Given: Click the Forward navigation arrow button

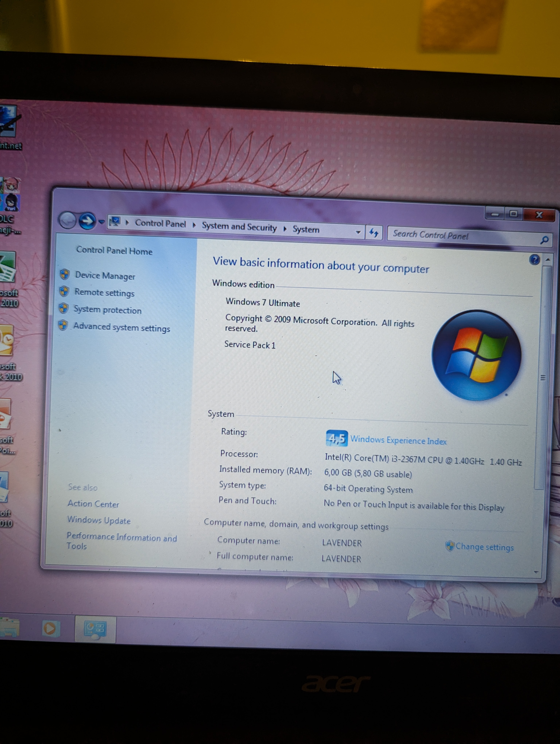Looking at the screenshot, I should [87, 221].
